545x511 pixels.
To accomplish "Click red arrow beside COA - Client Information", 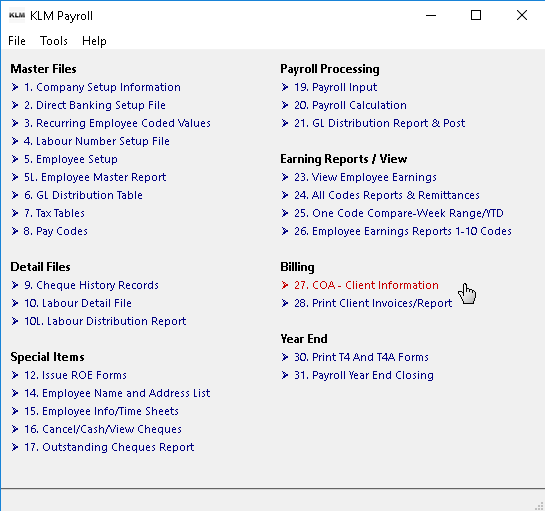I will coord(285,285).
